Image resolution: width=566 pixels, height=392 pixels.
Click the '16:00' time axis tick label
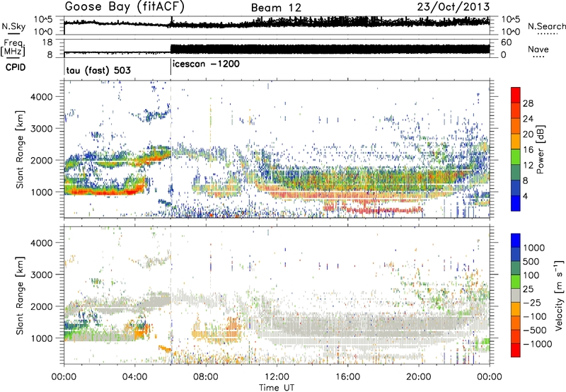(x=347, y=376)
